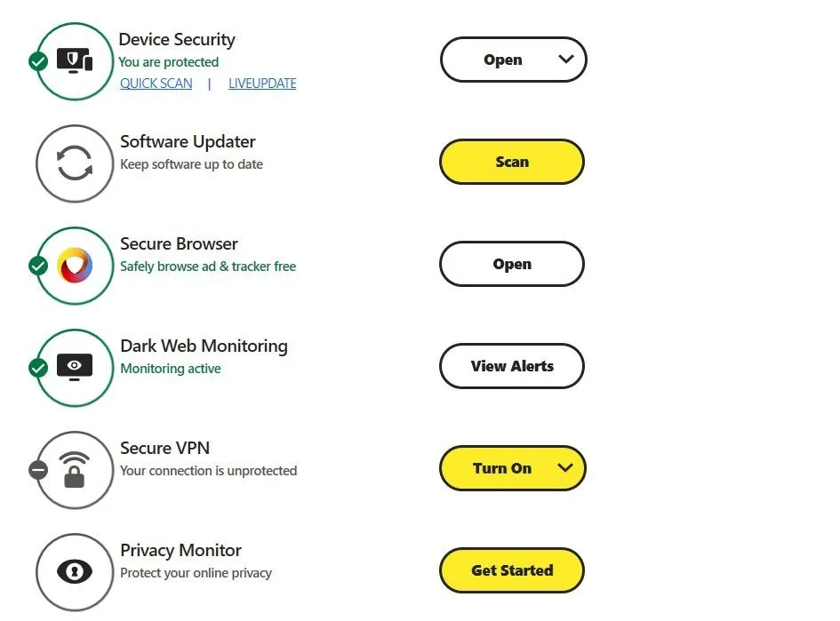This screenshot has width=840, height=621.
Task: Select the Device Security shield icon
Action: 74,60
